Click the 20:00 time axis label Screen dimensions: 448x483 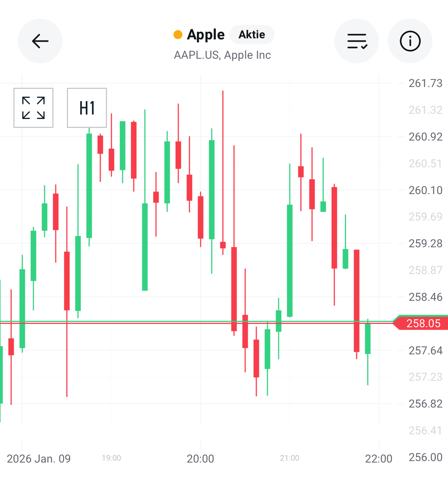point(201,458)
